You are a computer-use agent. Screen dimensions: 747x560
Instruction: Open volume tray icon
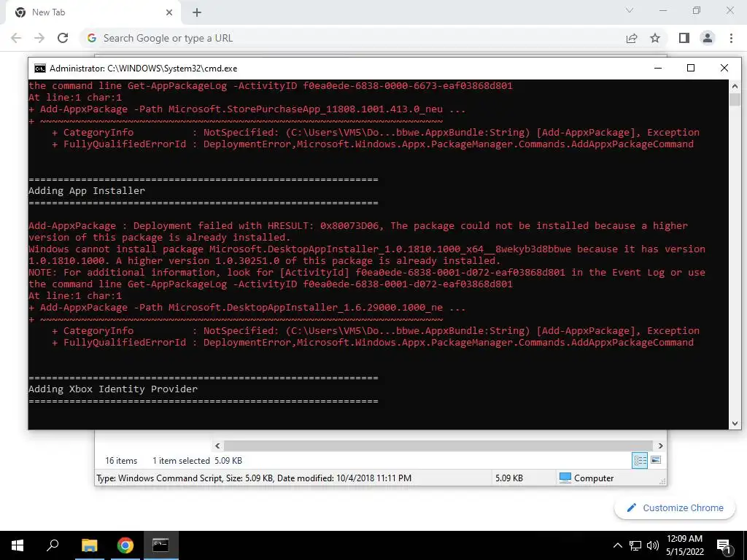coord(653,545)
